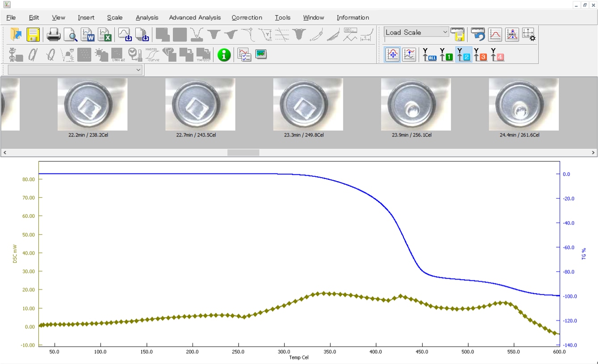Export to Excel using the X icon
The width and height of the screenshot is (599, 364).
(x=105, y=34)
